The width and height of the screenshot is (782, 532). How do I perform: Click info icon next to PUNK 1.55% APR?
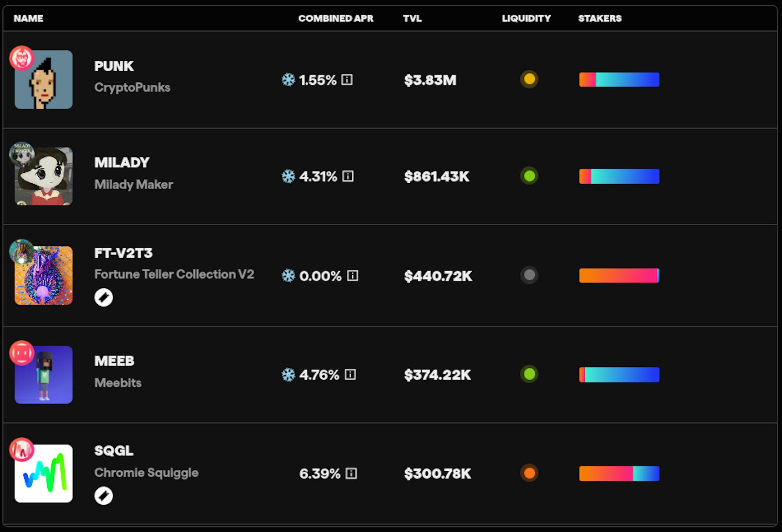pos(347,79)
